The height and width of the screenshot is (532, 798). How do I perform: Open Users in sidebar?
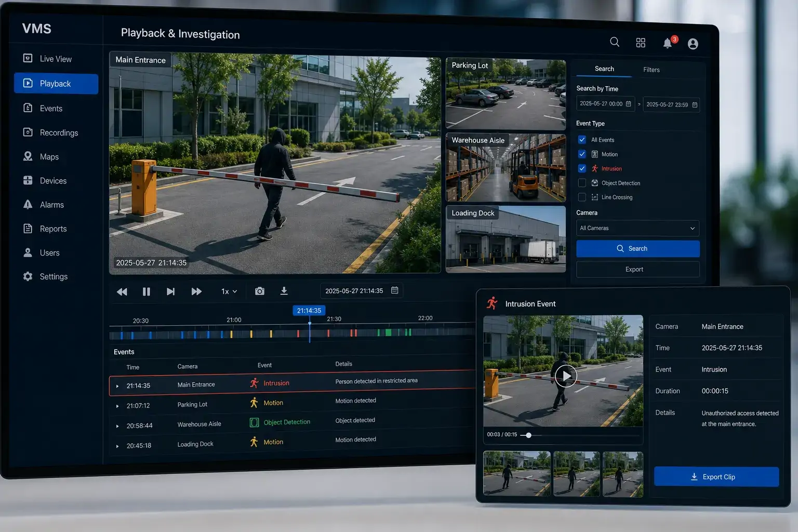tap(56, 252)
